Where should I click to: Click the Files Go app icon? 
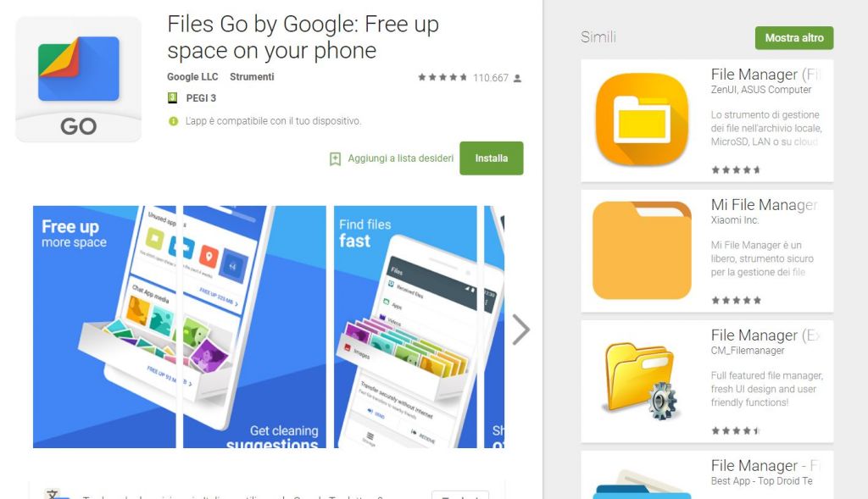(x=79, y=79)
